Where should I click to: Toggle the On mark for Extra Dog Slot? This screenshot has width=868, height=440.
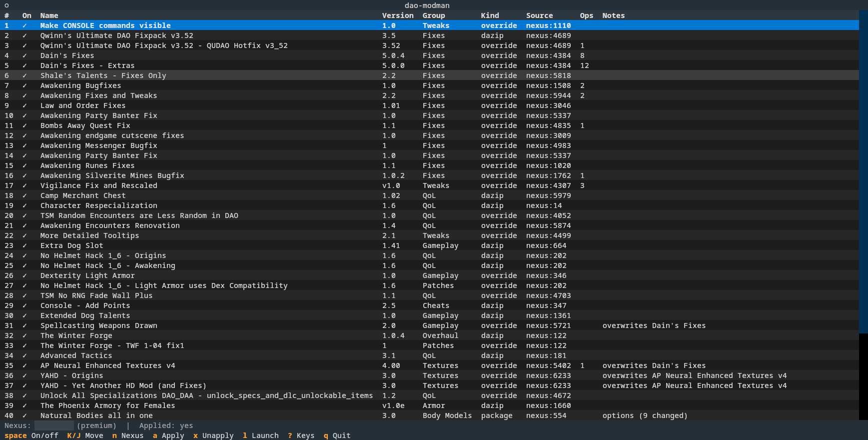tap(24, 245)
